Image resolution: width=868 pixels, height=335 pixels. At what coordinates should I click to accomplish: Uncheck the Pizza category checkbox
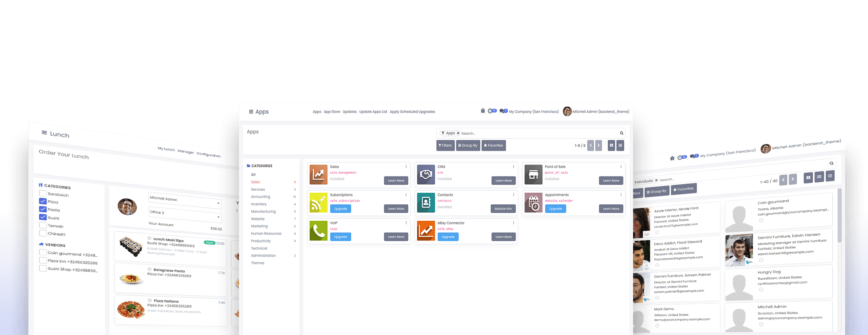click(43, 201)
